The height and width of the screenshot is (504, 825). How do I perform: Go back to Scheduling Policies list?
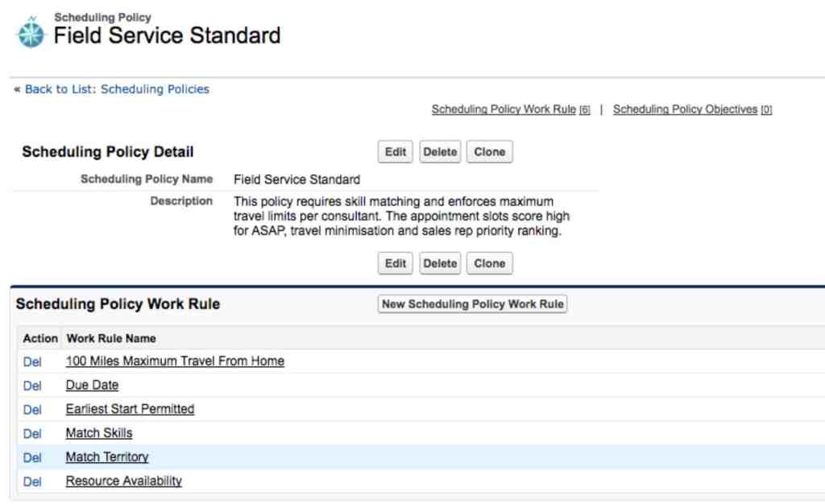pyautogui.click(x=115, y=89)
